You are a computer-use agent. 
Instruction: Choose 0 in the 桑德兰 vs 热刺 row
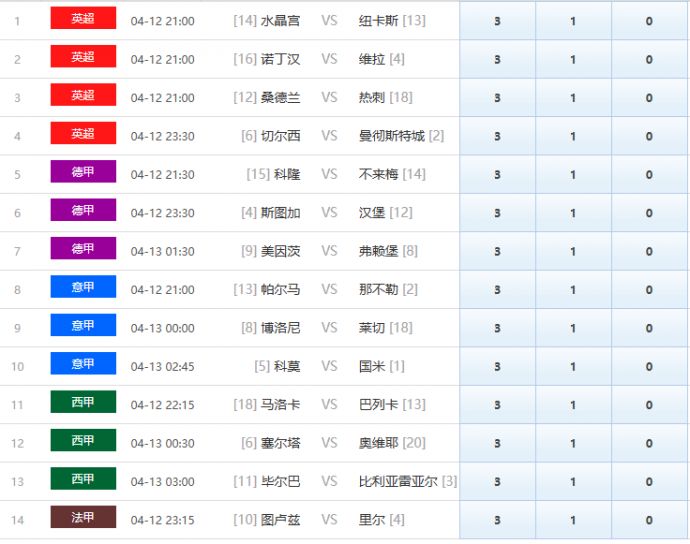(x=649, y=97)
